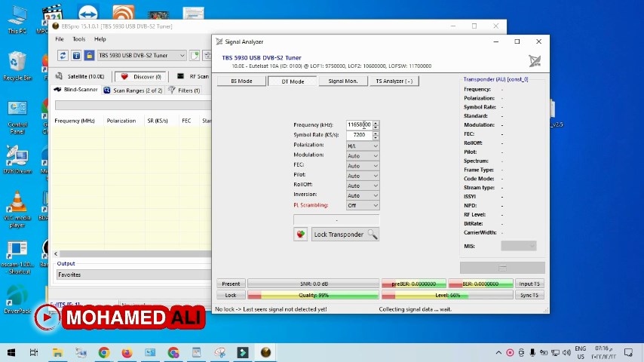Open the Modulation dropdown

click(363, 155)
